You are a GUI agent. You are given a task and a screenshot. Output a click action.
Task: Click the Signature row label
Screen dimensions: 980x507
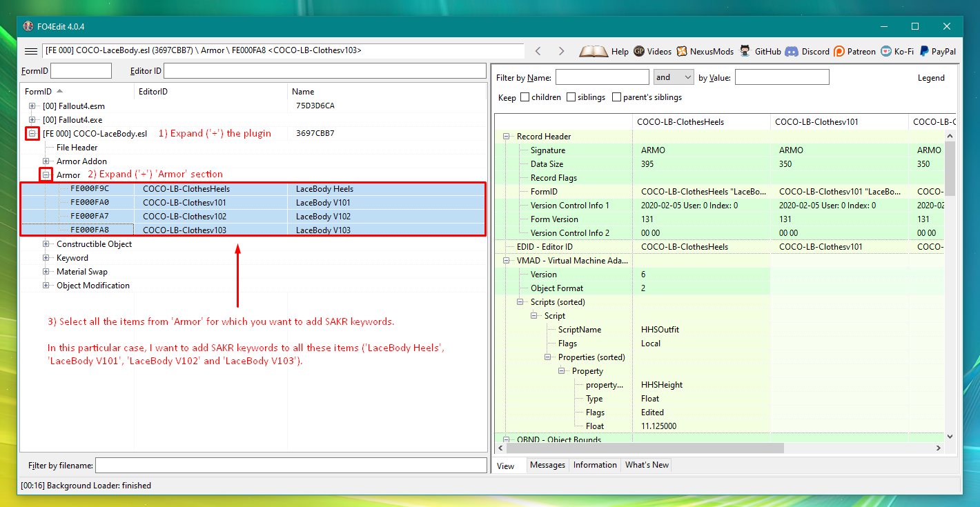click(x=547, y=150)
